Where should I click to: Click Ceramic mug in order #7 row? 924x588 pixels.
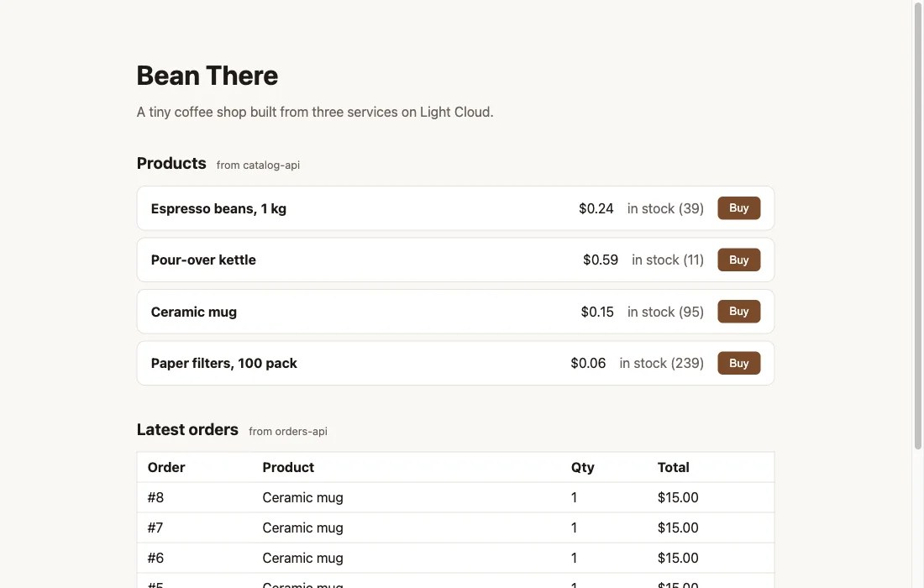coord(303,528)
